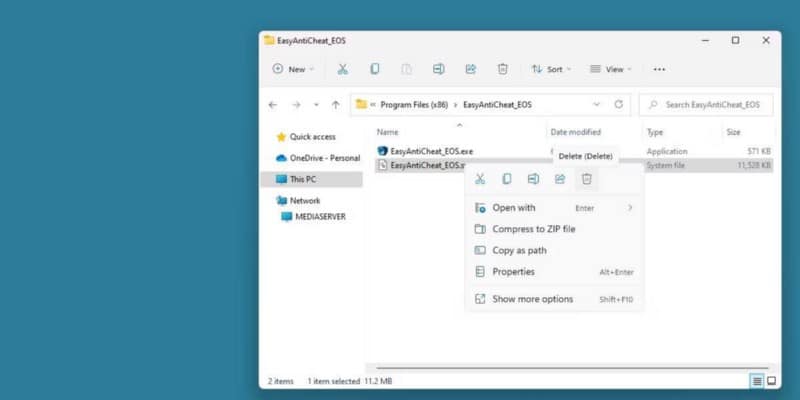Choose Properties in context menu
This screenshot has width=800, height=400.
click(554, 272)
